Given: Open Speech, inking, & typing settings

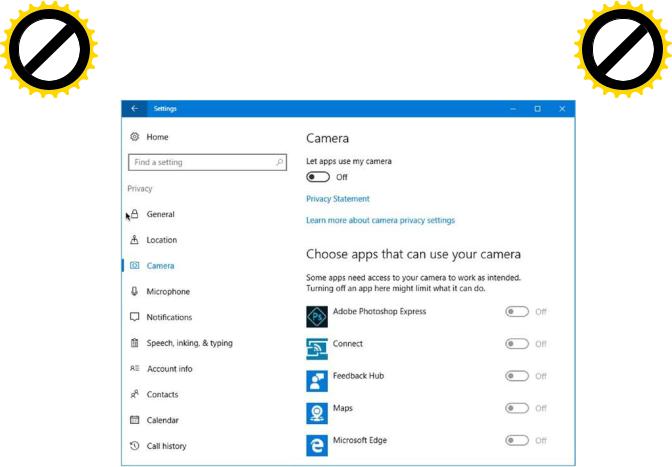Looking at the screenshot, I should coord(189,343).
